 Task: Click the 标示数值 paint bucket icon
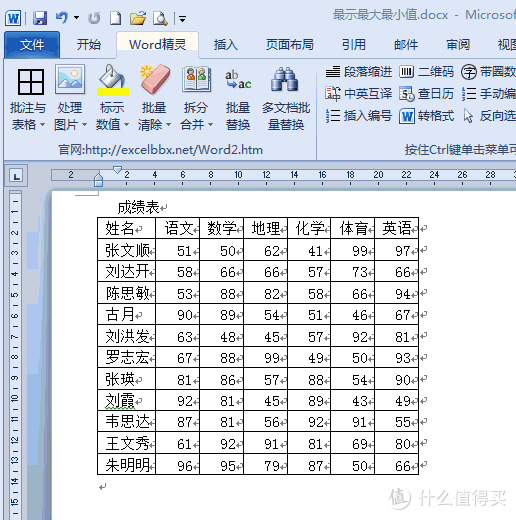coord(112,76)
